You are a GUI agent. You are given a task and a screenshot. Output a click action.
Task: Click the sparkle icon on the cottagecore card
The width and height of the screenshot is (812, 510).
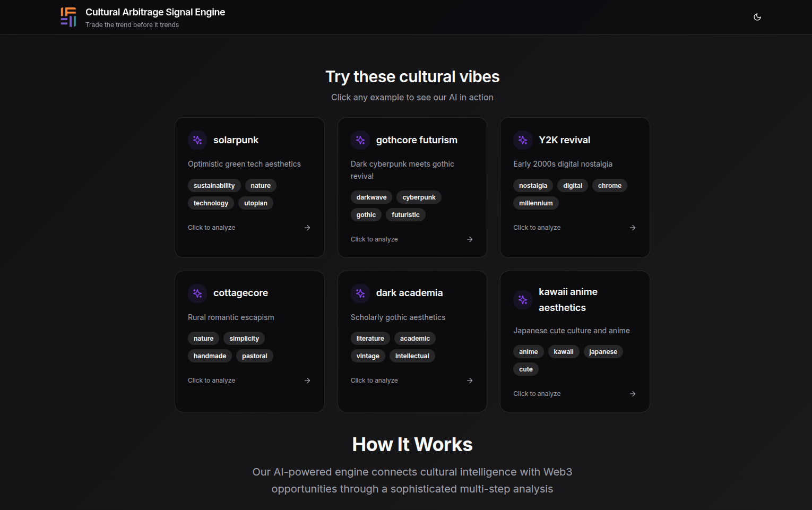[197, 293]
